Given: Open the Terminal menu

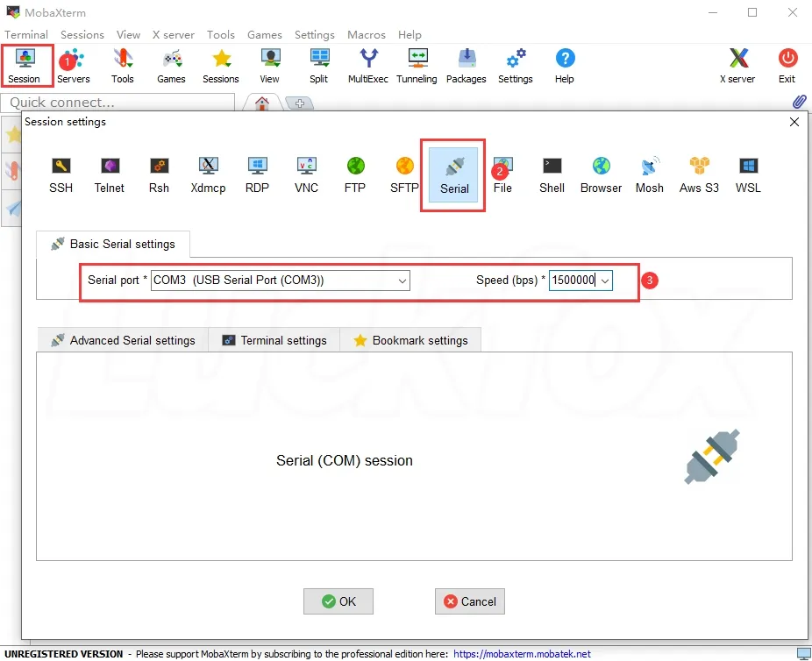Looking at the screenshot, I should (x=26, y=35).
